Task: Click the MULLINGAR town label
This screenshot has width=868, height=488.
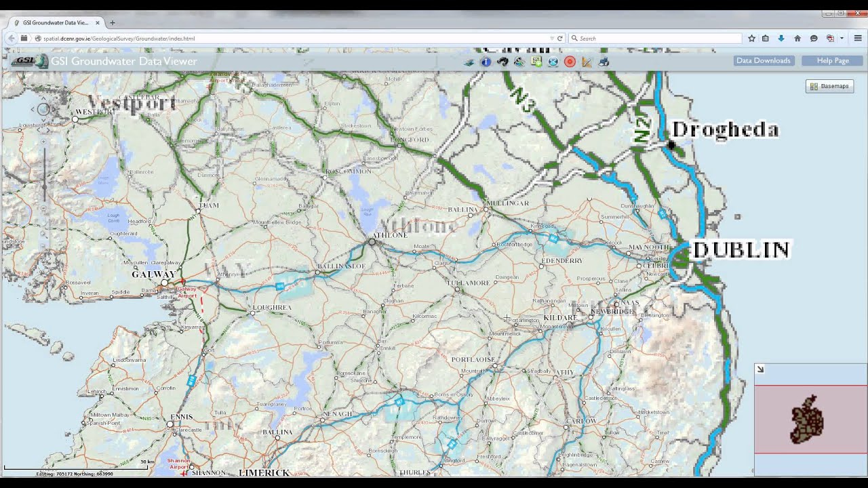Action: pos(508,203)
